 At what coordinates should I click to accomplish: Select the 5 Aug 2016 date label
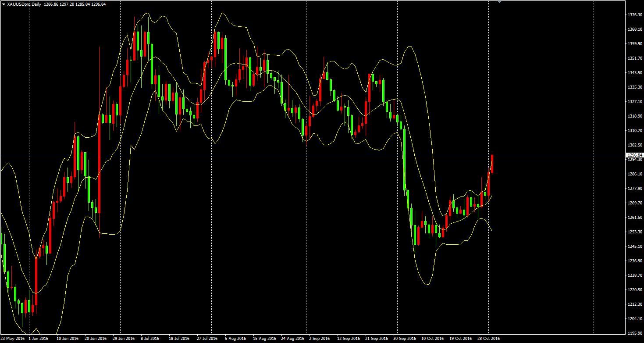tap(235, 339)
